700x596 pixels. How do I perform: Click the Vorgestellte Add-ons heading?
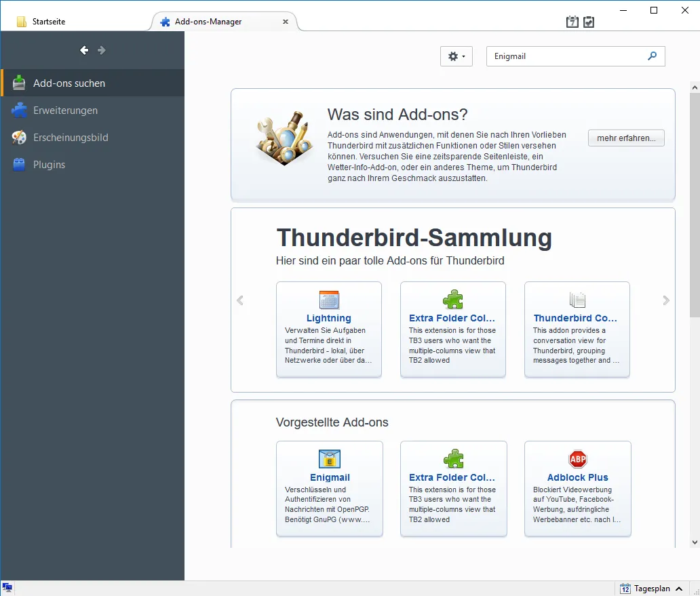click(x=332, y=422)
